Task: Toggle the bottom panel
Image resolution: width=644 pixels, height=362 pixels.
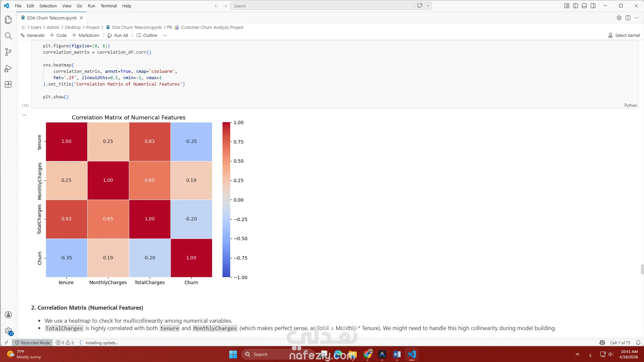Action: coord(584,6)
